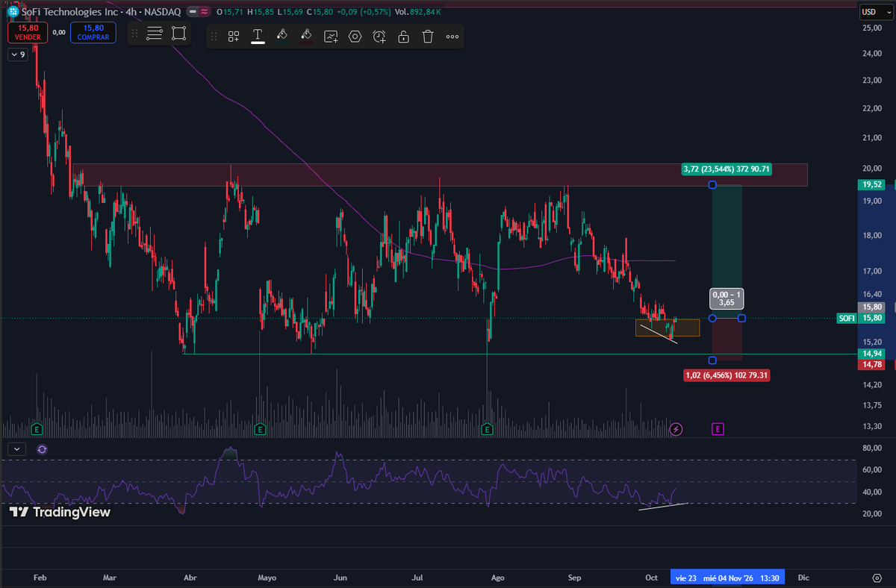Click the red loss label 1,02 (6,456%)
The height and width of the screenshot is (588, 896).
pos(727,375)
